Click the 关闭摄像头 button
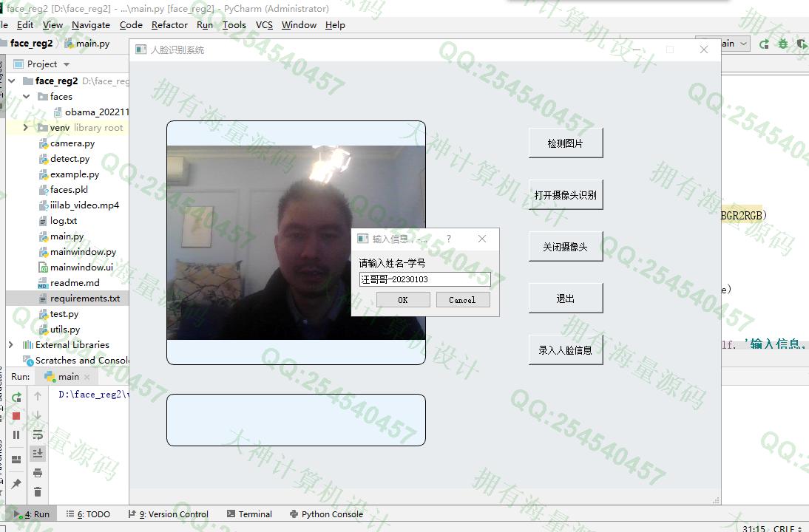 [566, 247]
